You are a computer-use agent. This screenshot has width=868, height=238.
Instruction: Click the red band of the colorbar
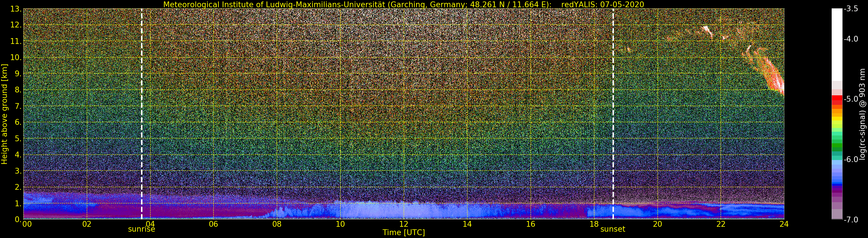pyautogui.click(x=837, y=100)
